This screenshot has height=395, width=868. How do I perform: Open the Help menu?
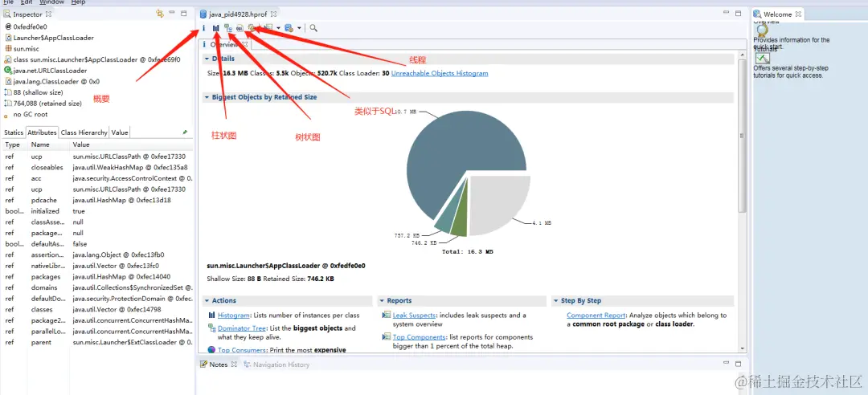[x=79, y=2]
